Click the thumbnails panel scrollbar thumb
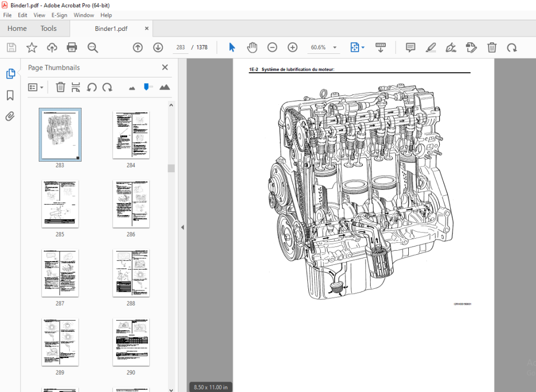Viewport: 536px width, 392px height. pyautogui.click(x=171, y=168)
